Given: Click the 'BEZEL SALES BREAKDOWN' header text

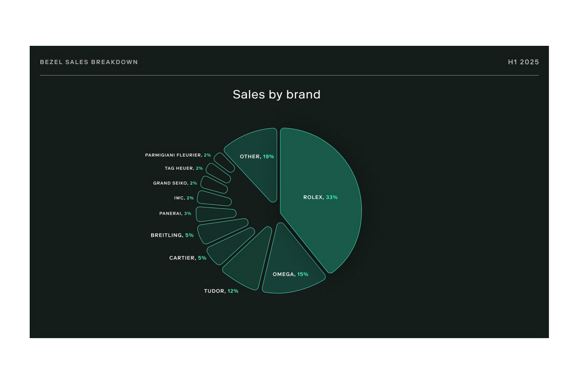Looking at the screenshot, I should [x=89, y=62].
